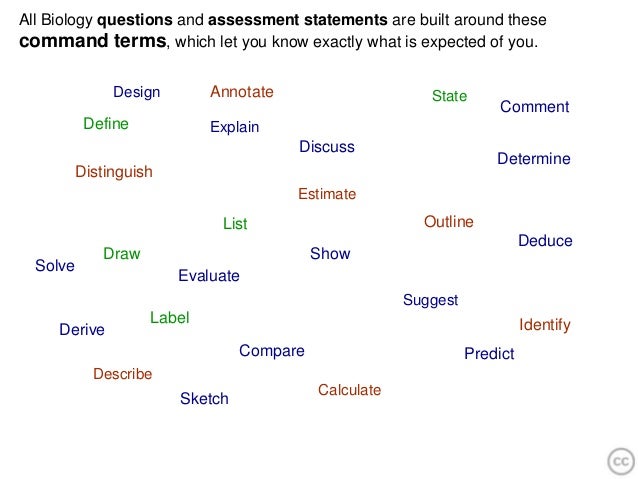This screenshot has width=638, height=479.
Task: Select the green 'Define' term
Action: (106, 124)
